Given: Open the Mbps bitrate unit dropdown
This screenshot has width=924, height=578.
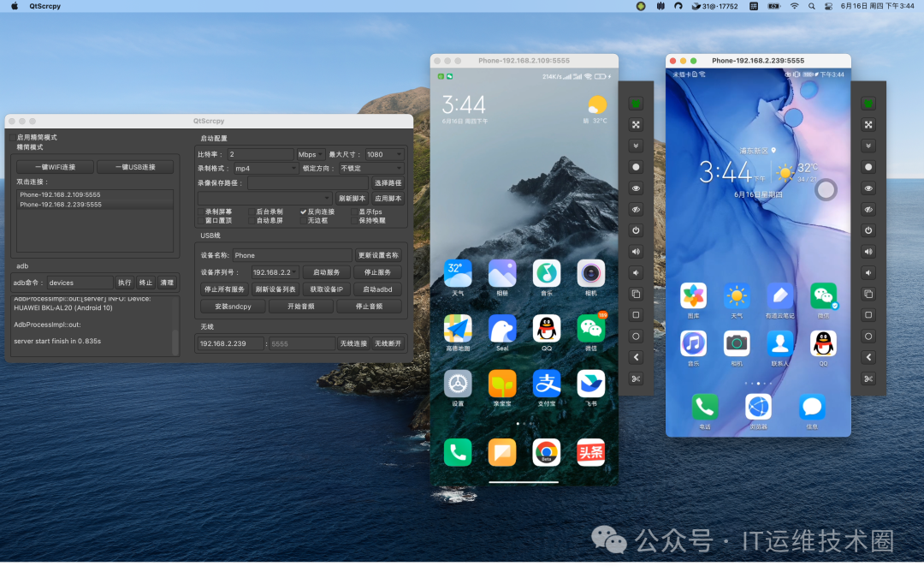Looking at the screenshot, I should tap(311, 154).
